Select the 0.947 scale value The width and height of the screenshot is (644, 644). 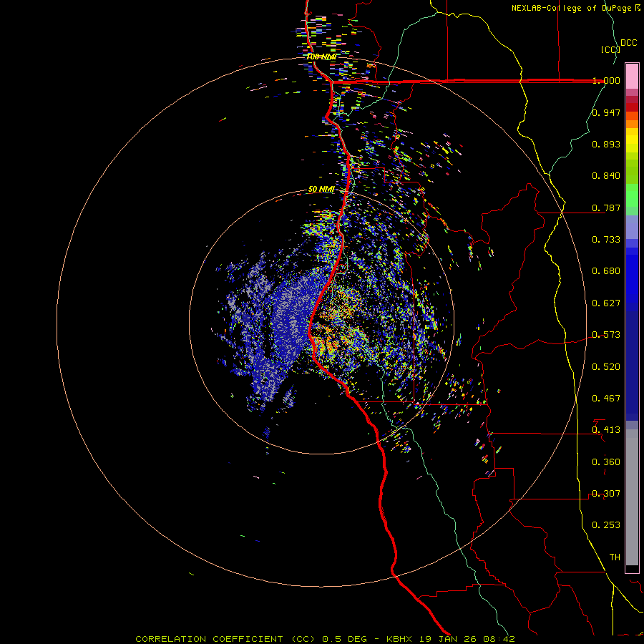pos(606,112)
